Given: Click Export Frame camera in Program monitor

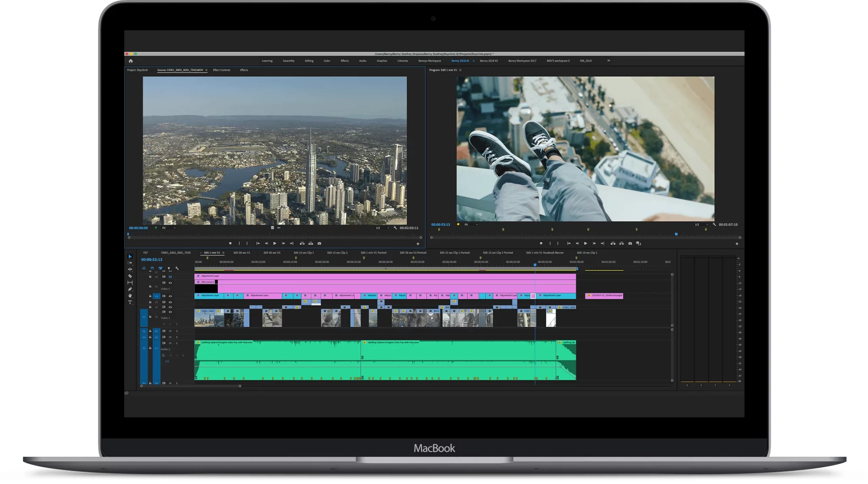Looking at the screenshot, I should click(x=630, y=243).
